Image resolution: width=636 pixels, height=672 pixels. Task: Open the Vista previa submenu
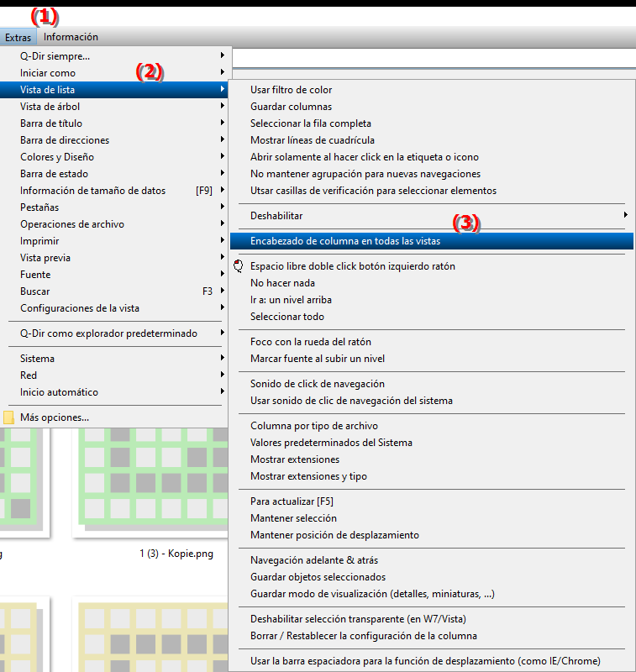click(115, 258)
